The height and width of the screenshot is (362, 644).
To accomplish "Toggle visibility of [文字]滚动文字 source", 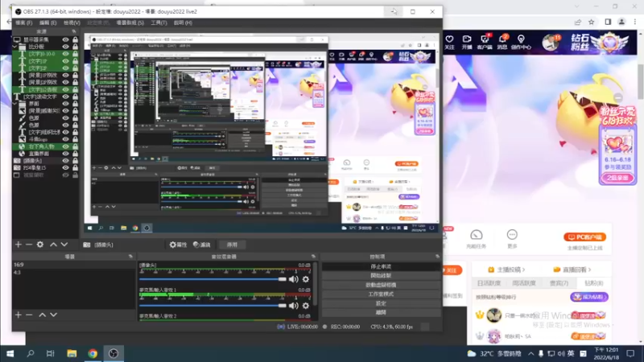I will [66, 97].
